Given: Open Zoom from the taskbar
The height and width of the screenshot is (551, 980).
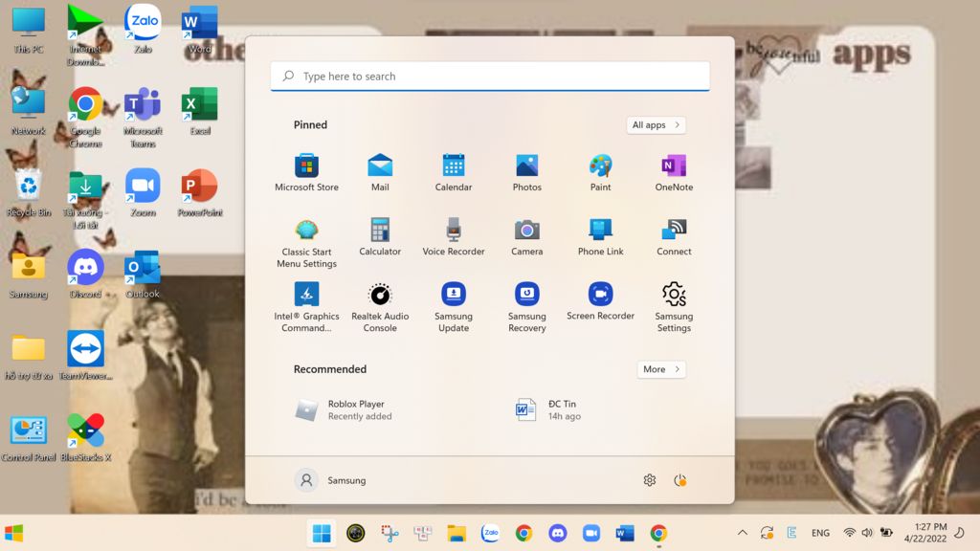Looking at the screenshot, I should tap(591, 533).
